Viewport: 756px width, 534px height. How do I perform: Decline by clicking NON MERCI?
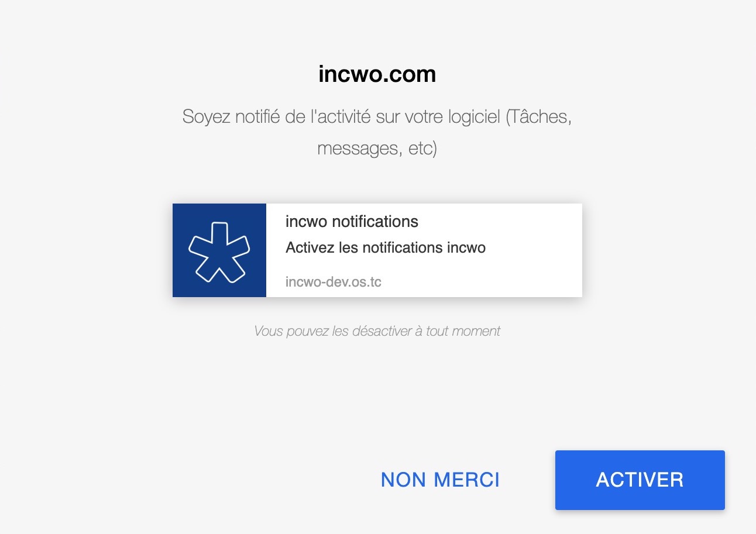click(441, 480)
